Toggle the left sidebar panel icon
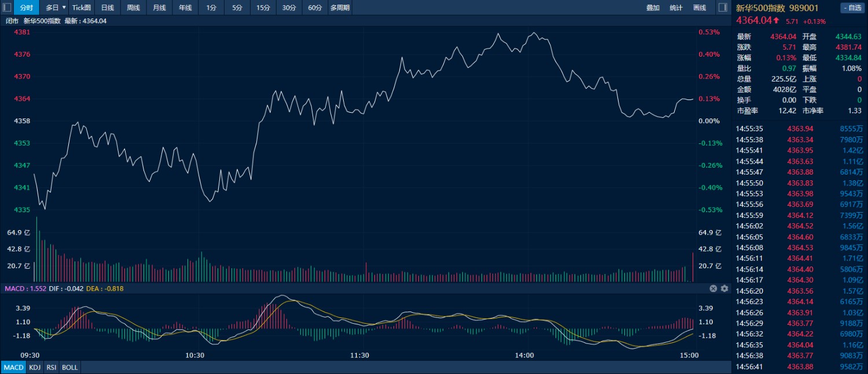The width and height of the screenshot is (868, 374). 7,8
